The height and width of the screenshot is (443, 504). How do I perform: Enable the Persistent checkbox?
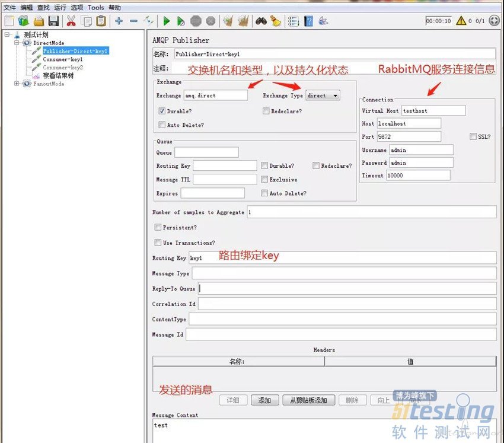[x=158, y=227]
